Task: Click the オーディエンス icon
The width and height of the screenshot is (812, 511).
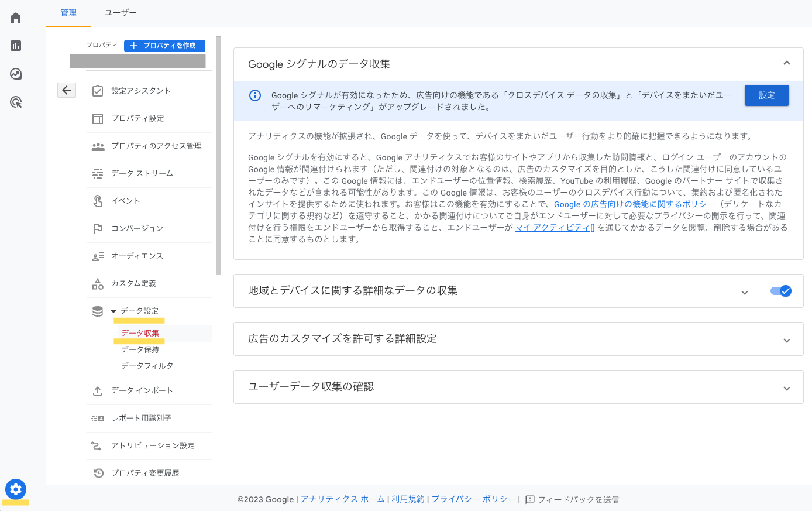Action: pyautogui.click(x=98, y=256)
